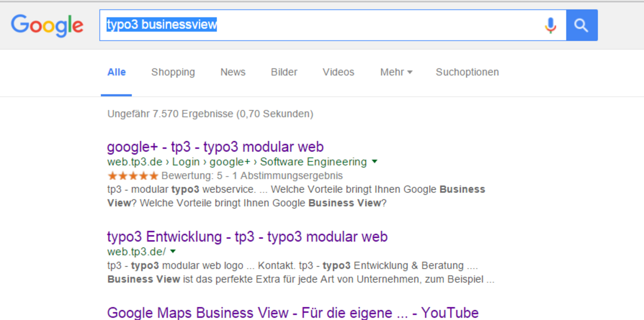Click the five-star rating under the google+ result
The width and height of the screenshot is (644, 320).
click(132, 176)
